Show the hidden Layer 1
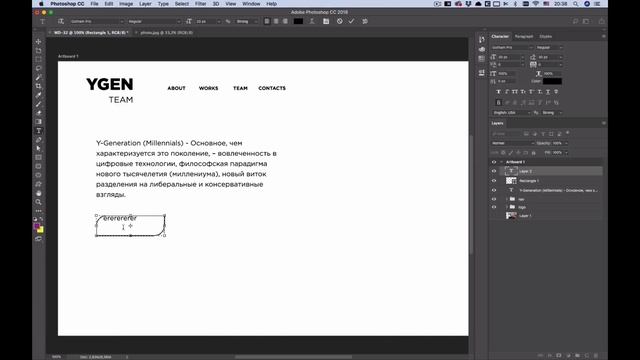This screenshot has height=360, width=640. point(494,216)
